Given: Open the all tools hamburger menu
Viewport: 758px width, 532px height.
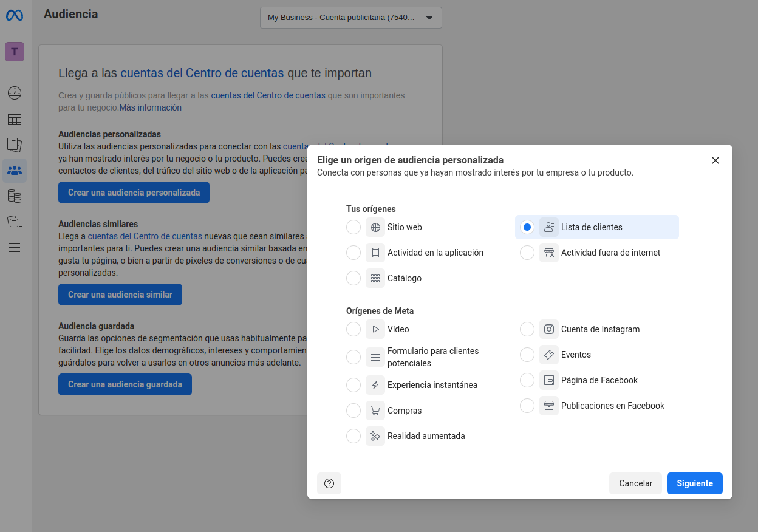Looking at the screenshot, I should pyautogui.click(x=15, y=247).
